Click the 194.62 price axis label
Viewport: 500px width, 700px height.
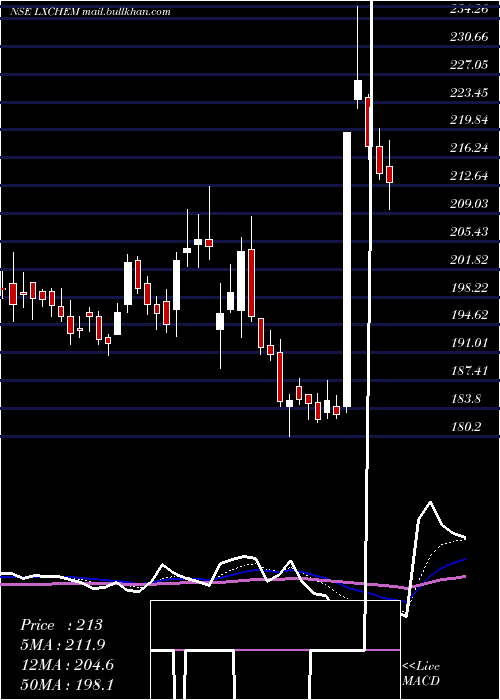tap(468, 315)
